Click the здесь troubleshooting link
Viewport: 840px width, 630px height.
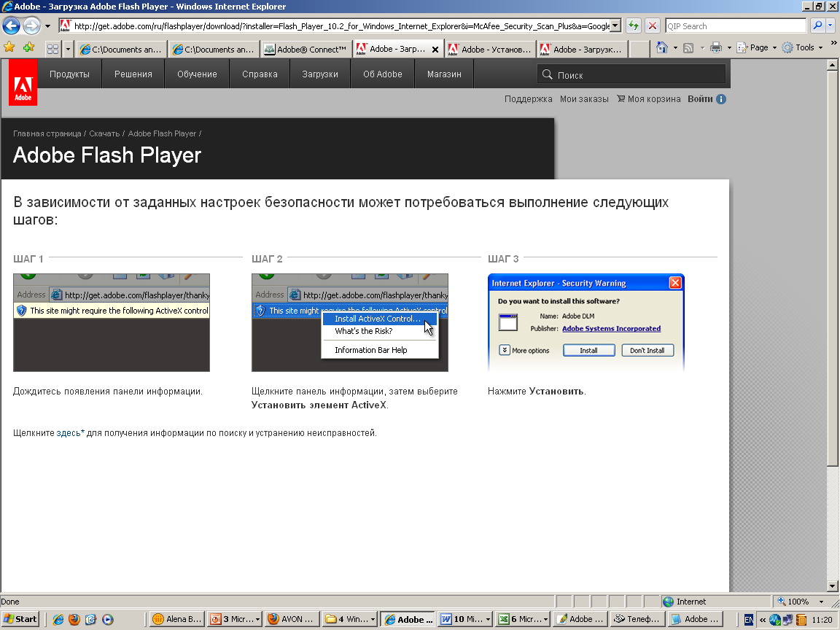pyautogui.click(x=70, y=433)
